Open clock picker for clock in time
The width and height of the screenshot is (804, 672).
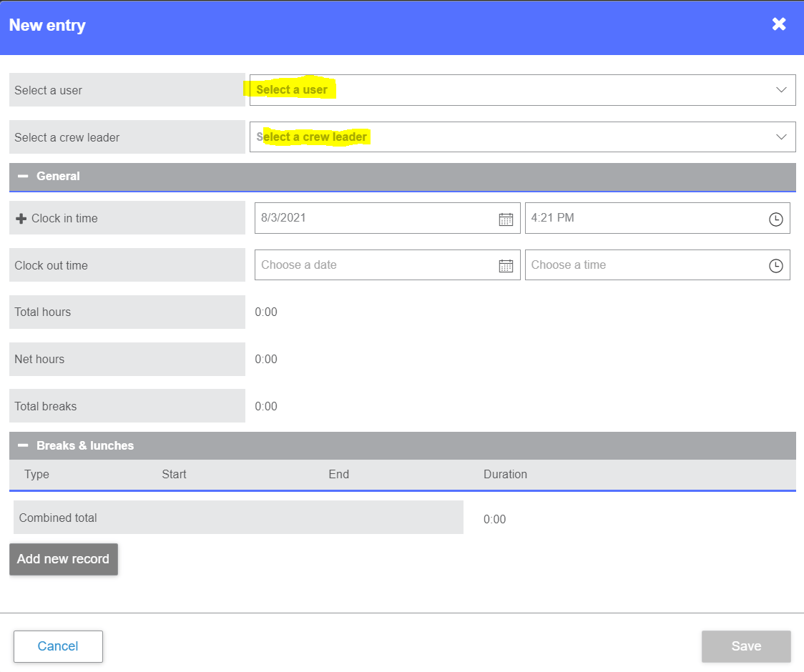click(x=775, y=219)
